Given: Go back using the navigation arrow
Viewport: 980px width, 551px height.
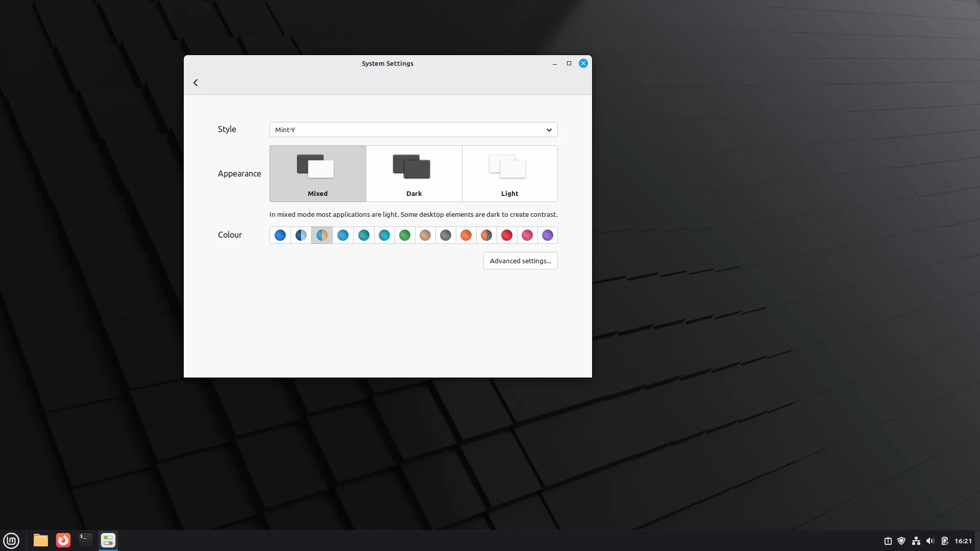Looking at the screenshot, I should [195, 82].
